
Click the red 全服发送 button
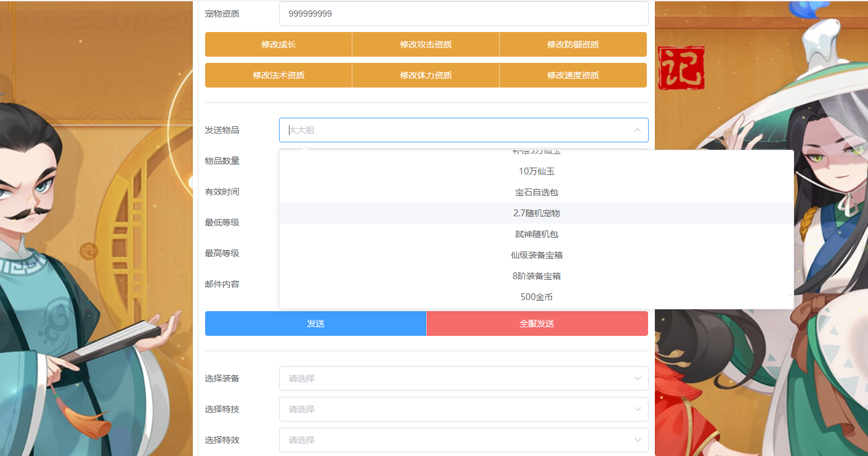click(x=537, y=324)
